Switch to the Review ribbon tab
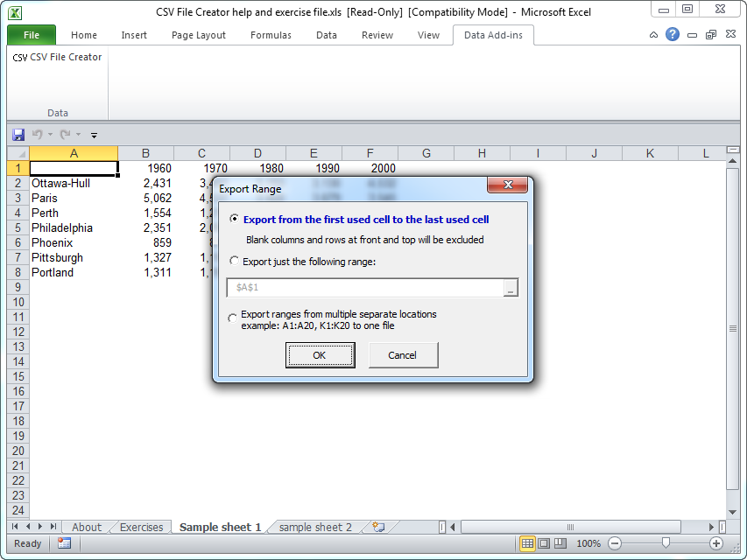This screenshot has width=747, height=560. [377, 35]
